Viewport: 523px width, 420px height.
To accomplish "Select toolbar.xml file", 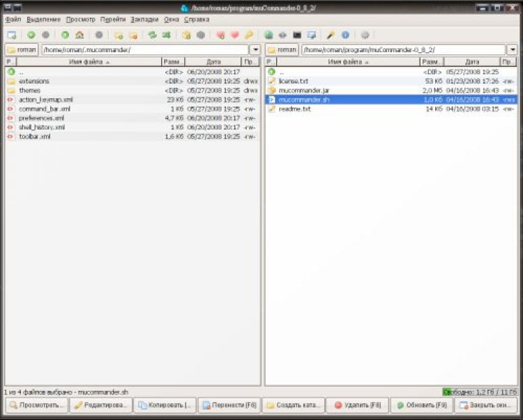I will pyautogui.click(x=132, y=137).
